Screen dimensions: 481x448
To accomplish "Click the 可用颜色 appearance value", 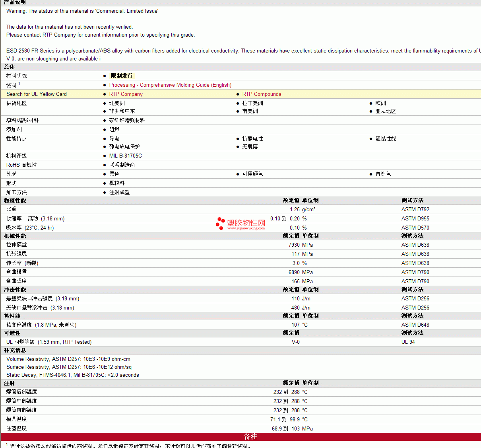I will click(252, 174).
